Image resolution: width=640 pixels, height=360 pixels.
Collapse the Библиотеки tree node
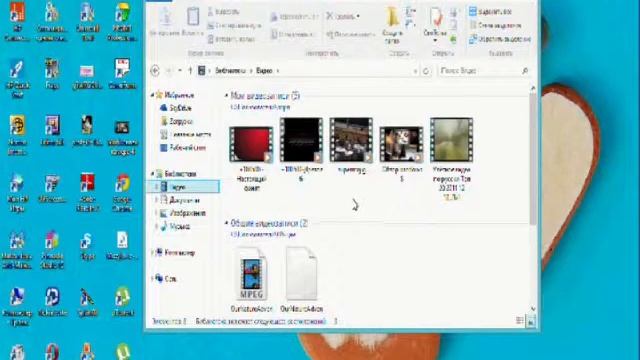click(x=152, y=173)
